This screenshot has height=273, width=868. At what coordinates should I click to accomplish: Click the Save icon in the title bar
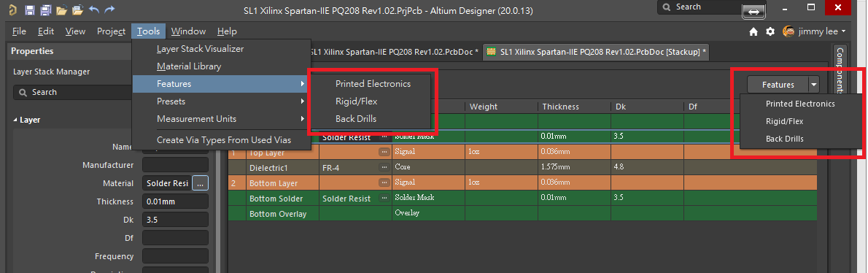pyautogui.click(x=30, y=10)
